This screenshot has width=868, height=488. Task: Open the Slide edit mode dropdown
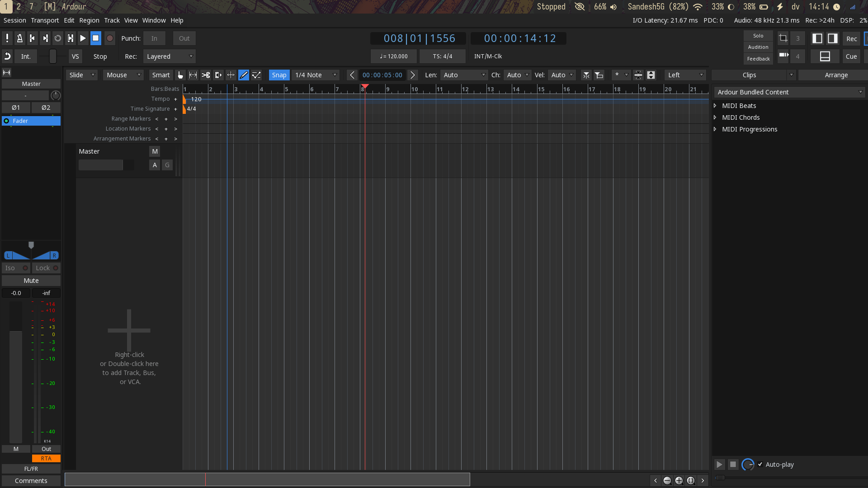[82, 75]
